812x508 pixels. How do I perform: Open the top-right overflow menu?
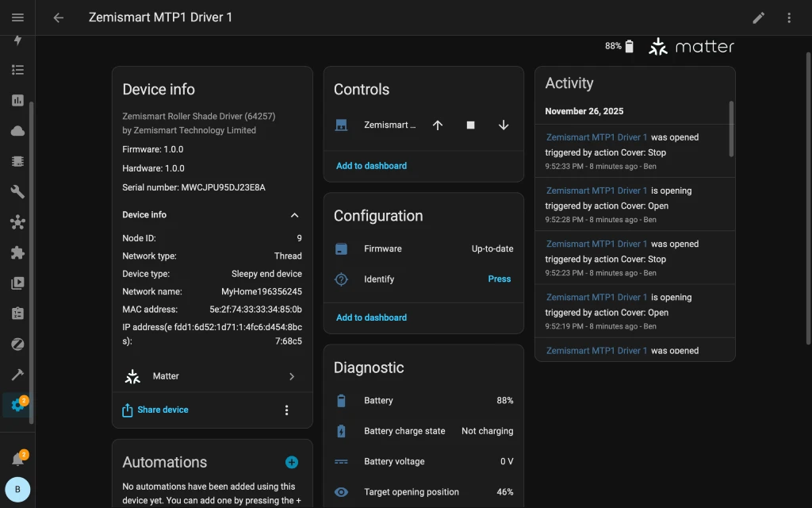coord(789,17)
